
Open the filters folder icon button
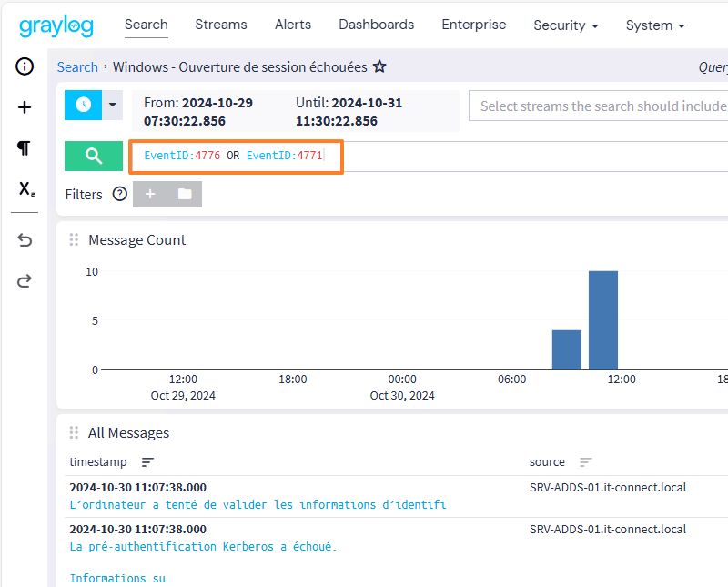(185, 194)
